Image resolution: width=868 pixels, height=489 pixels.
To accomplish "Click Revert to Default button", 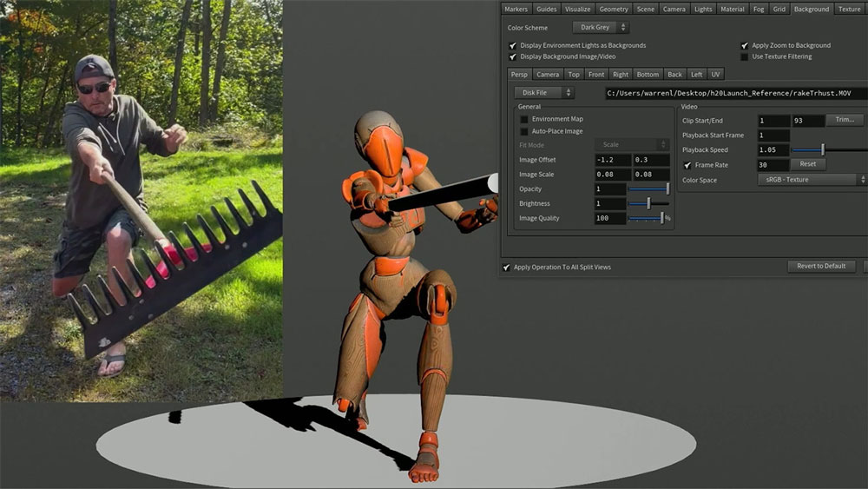I will pos(821,267).
